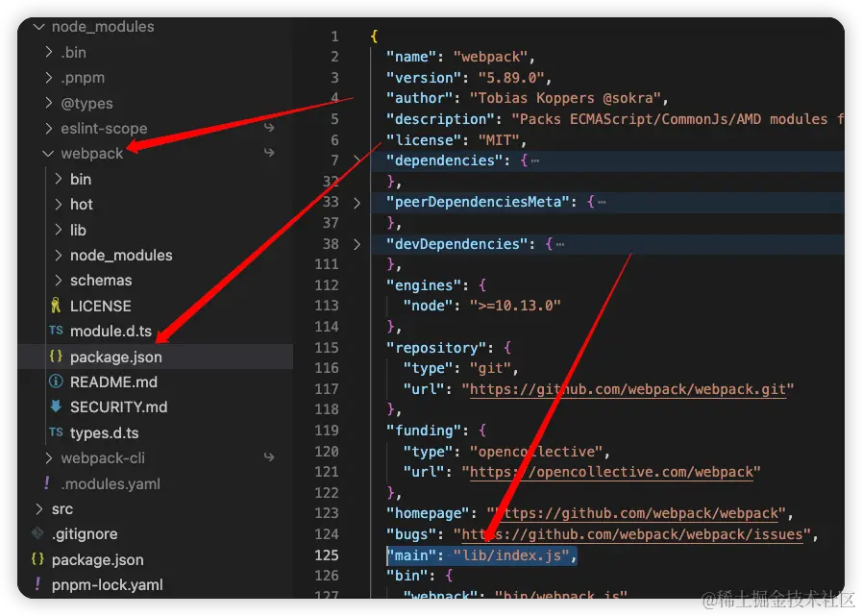Screen dimensions: 862x616
Task: Collapse the webpack folder
Action: tap(48, 154)
